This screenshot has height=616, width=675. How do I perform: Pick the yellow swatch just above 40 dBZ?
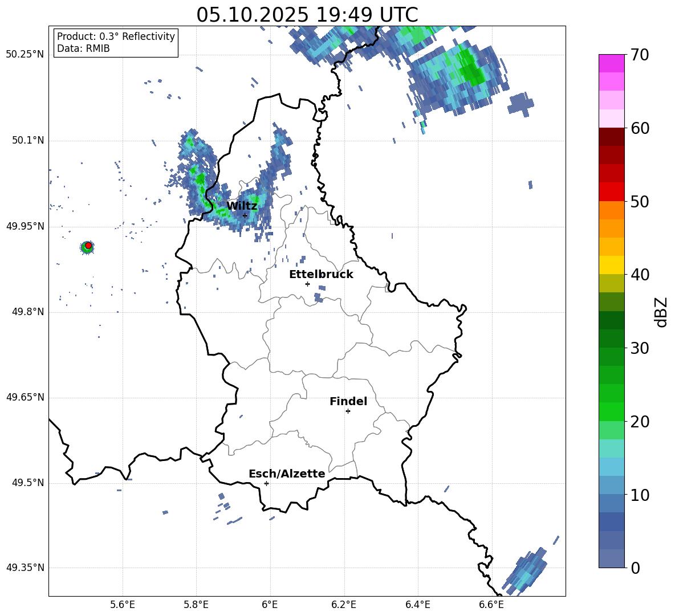(611, 265)
